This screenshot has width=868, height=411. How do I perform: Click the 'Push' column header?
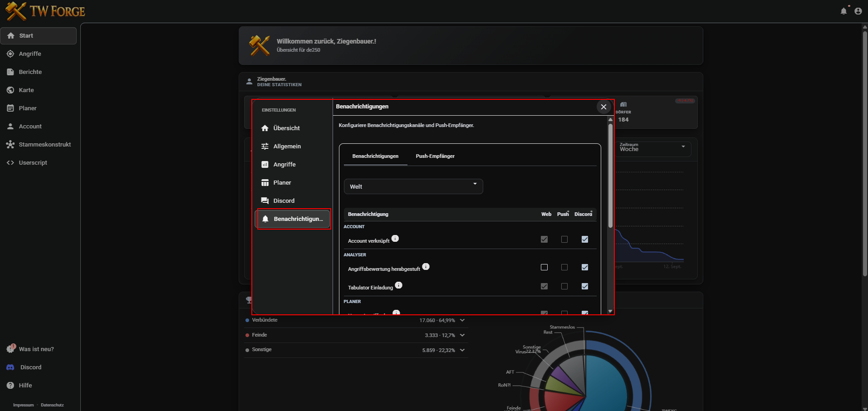(x=563, y=214)
